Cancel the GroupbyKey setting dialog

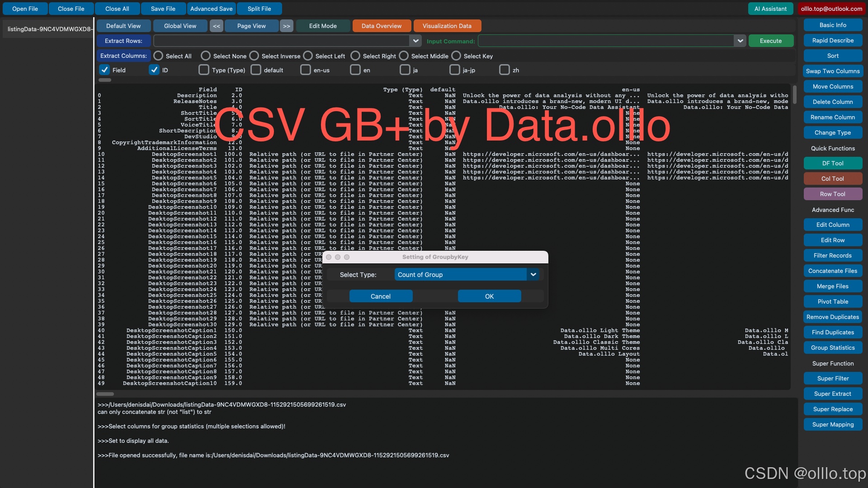[x=381, y=296]
